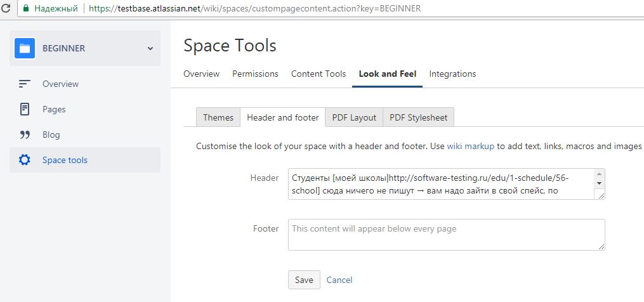644x302 pixels.
Task: Click the Header textarea resize handle
Action: click(x=601, y=196)
